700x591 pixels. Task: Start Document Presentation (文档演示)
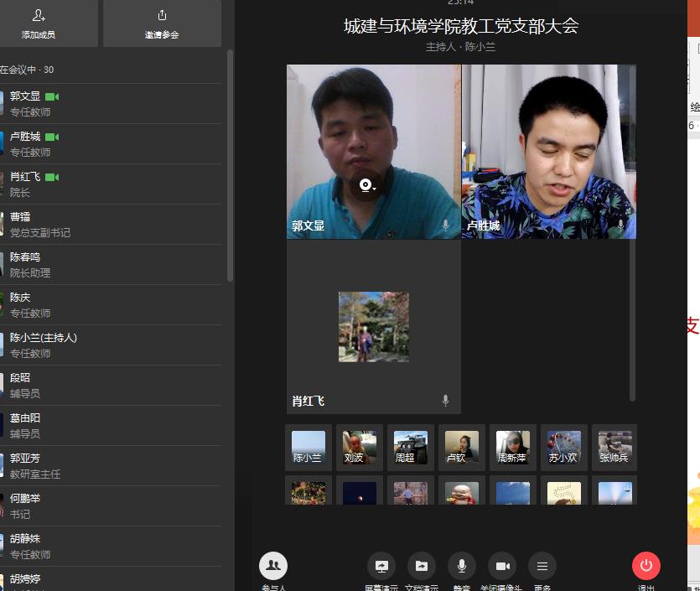tap(422, 566)
